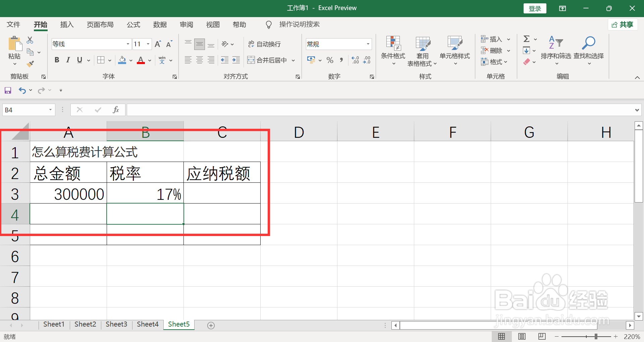Image resolution: width=644 pixels, height=342 pixels.
Task: Open 套用表格格式 table styles
Action: point(422,51)
